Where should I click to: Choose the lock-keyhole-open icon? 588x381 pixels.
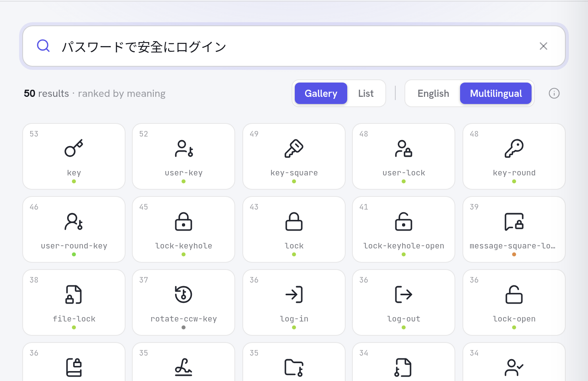pyautogui.click(x=404, y=229)
